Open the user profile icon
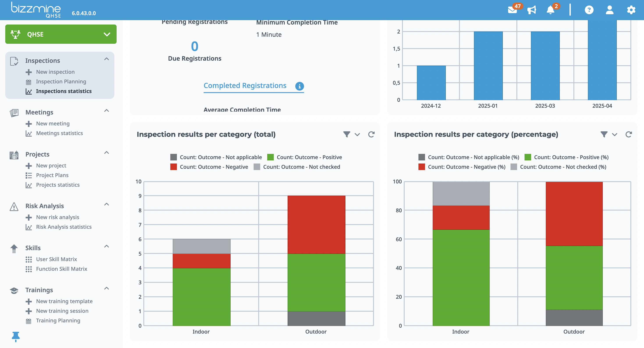Image resolution: width=644 pixels, height=348 pixels. pos(610,10)
